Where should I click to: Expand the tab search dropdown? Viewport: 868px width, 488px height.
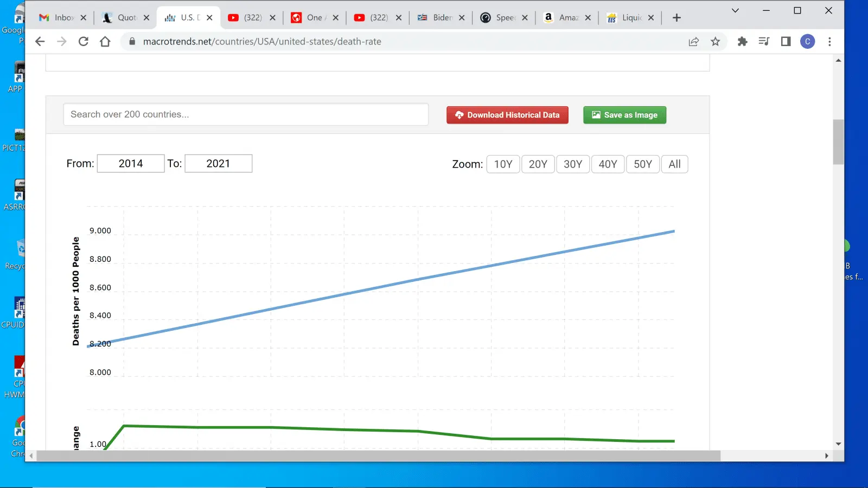(736, 10)
